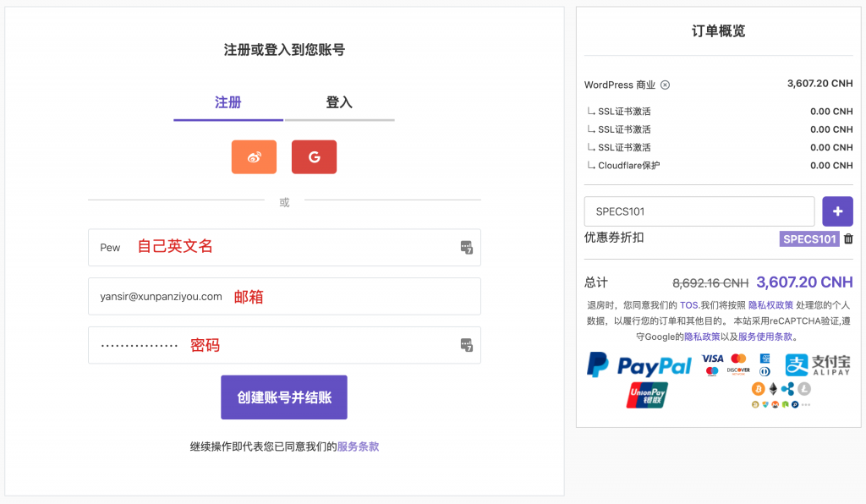Viewport: 866px width, 504px height.
Task: Click the Alipay payment logo
Action: tap(818, 365)
